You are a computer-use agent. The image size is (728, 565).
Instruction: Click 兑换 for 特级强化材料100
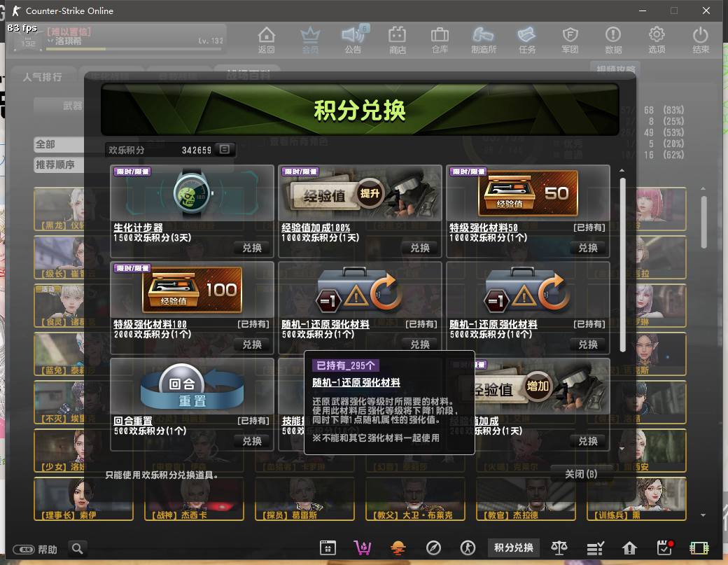click(252, 344)
